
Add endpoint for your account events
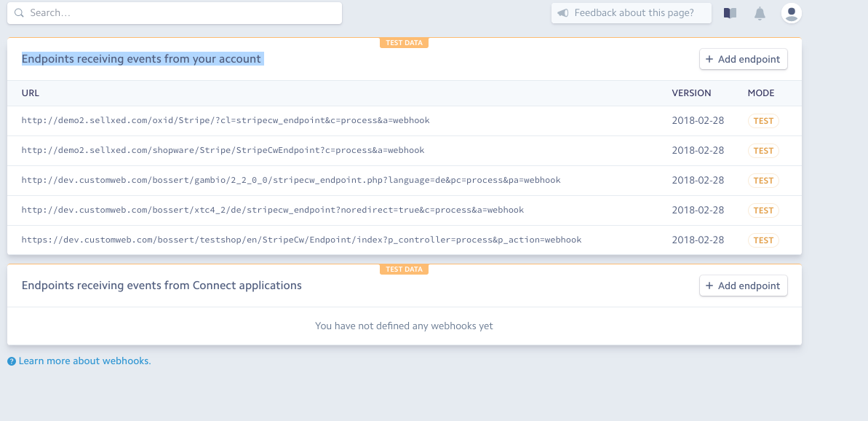point(744,59)
